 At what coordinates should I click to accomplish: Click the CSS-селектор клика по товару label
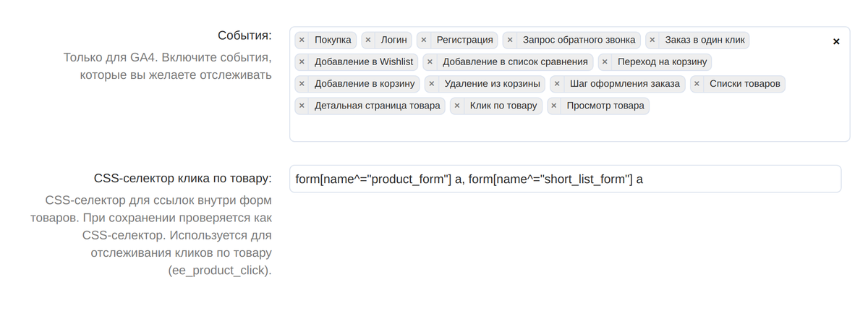[183, 179]
